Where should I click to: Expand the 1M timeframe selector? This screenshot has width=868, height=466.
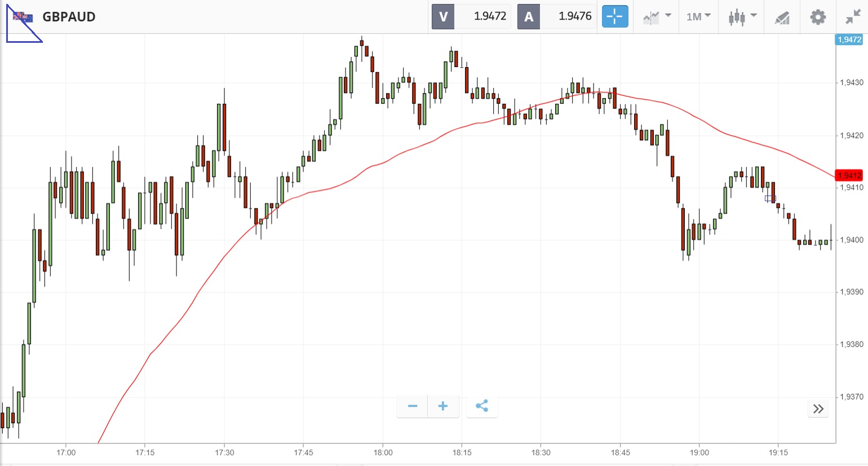point(698,17)
